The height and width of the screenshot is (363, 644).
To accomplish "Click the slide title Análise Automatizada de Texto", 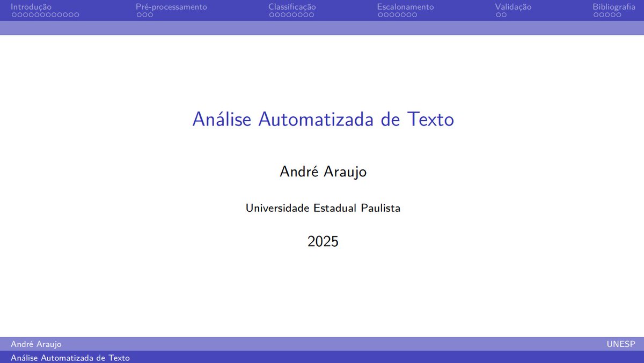I will coord(322,120).
